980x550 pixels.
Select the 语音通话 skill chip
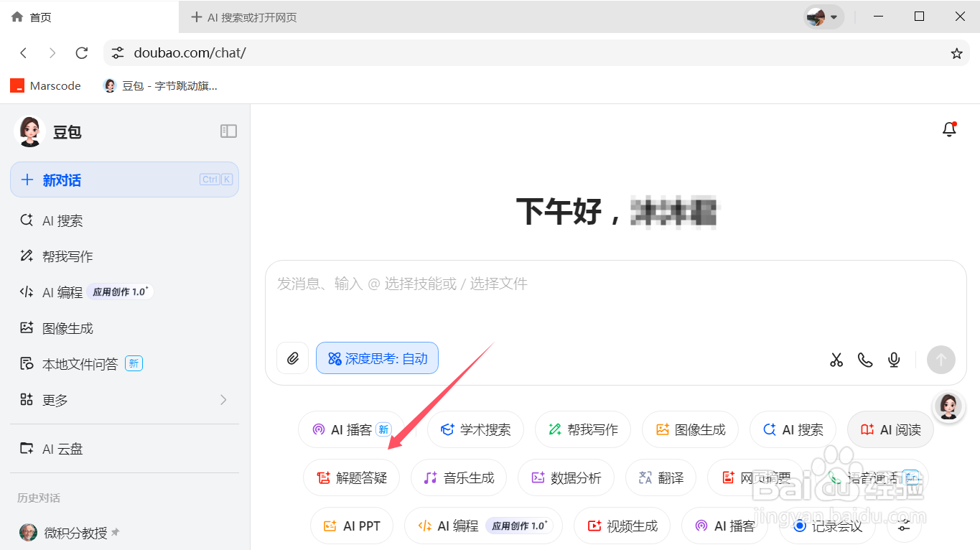(872, 477)
